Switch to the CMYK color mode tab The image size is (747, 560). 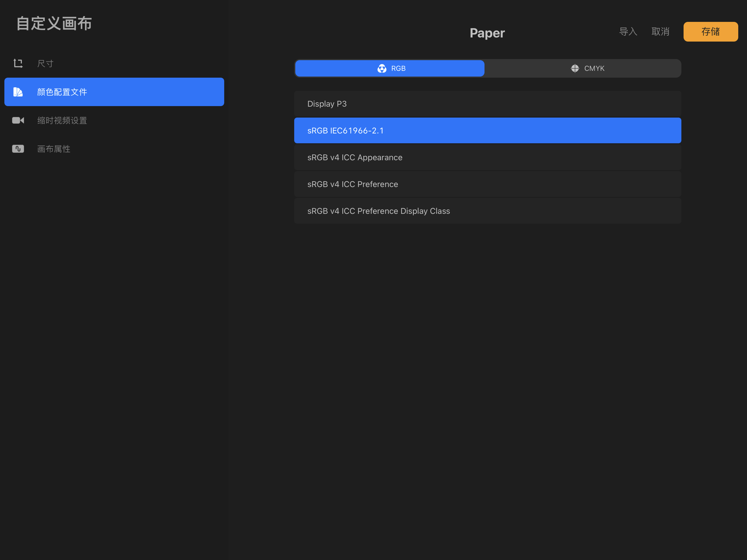point(583,69)
